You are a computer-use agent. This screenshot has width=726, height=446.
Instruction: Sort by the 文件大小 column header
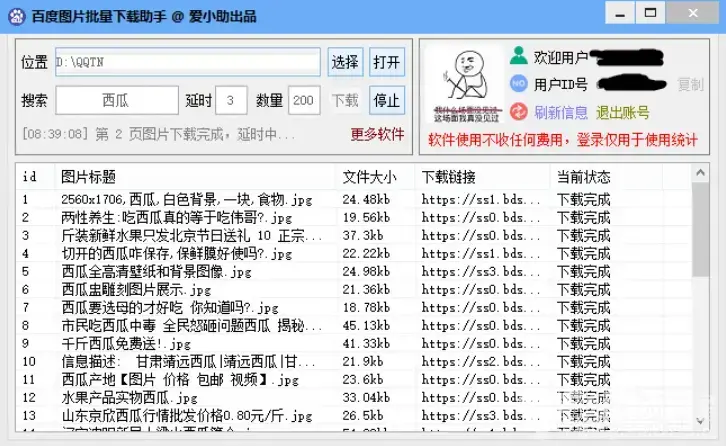376,176
